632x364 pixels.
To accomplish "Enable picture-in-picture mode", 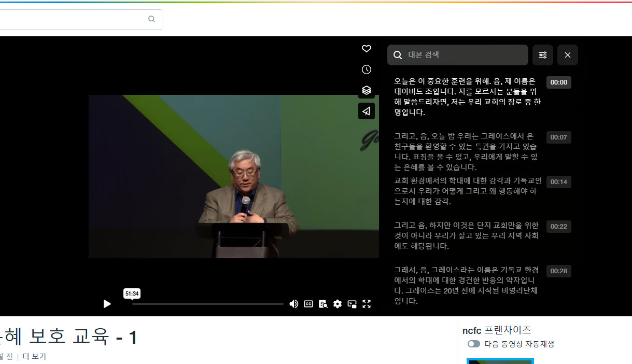I will point(352,304).
